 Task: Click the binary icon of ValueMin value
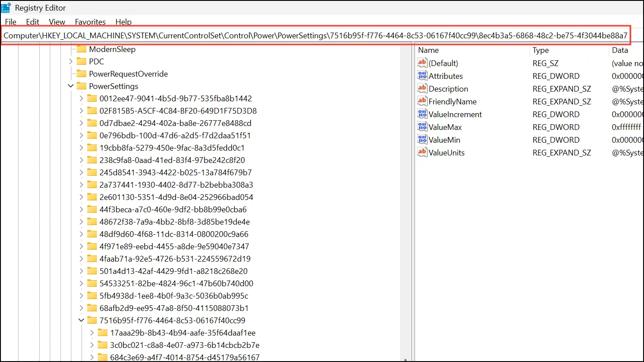point(422,140)
